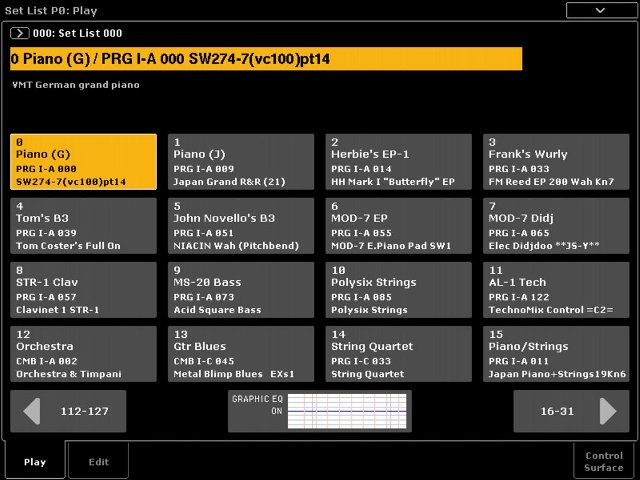
Task: Select slot 1 Piano (J)
Action: [x=241, y=162]
